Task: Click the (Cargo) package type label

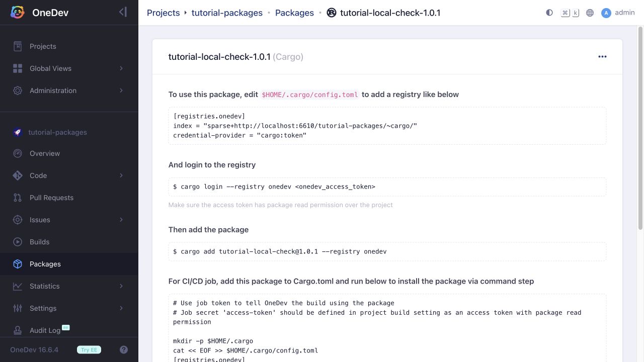Action: tap(288, 57)
